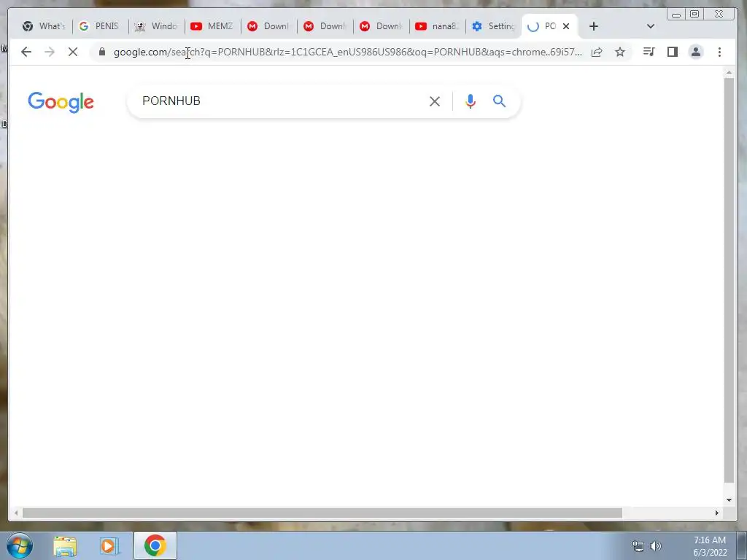Open a new tab with the plus button
Image resolution: width=747 pixels, height=560 pixels.
click(594, 27)
